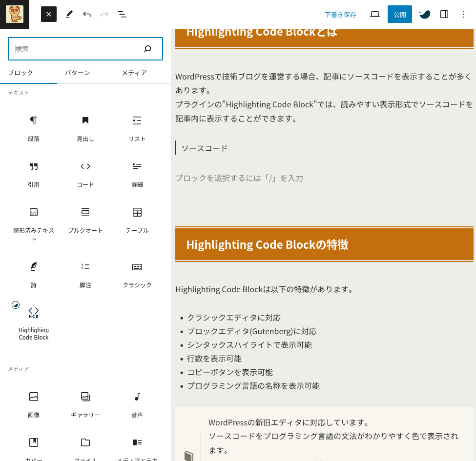
Task: Save draft with 下書き保存
Action: tap(341, 15)
